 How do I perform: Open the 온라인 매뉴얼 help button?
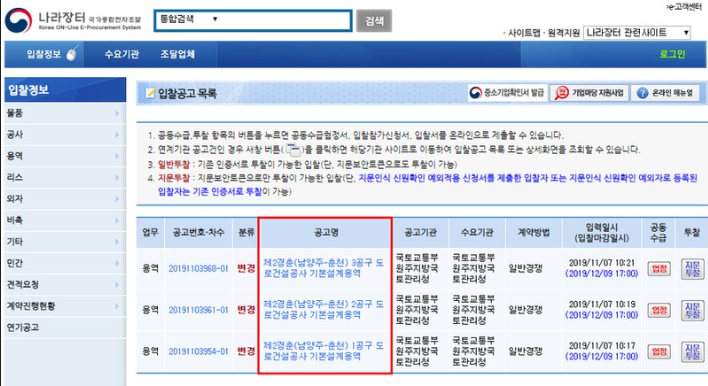tap(665, 93)
